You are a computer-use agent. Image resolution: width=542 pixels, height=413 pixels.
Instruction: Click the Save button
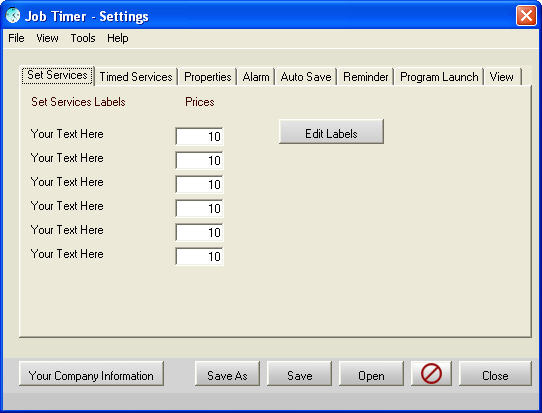[x=299, y=374]
